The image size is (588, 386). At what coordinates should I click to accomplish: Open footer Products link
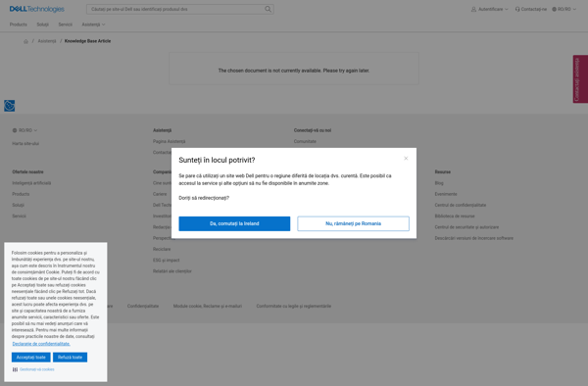[21, 194]
